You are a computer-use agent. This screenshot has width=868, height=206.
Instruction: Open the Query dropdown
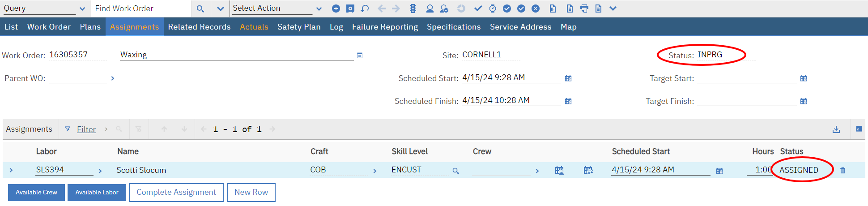[82, 9]
